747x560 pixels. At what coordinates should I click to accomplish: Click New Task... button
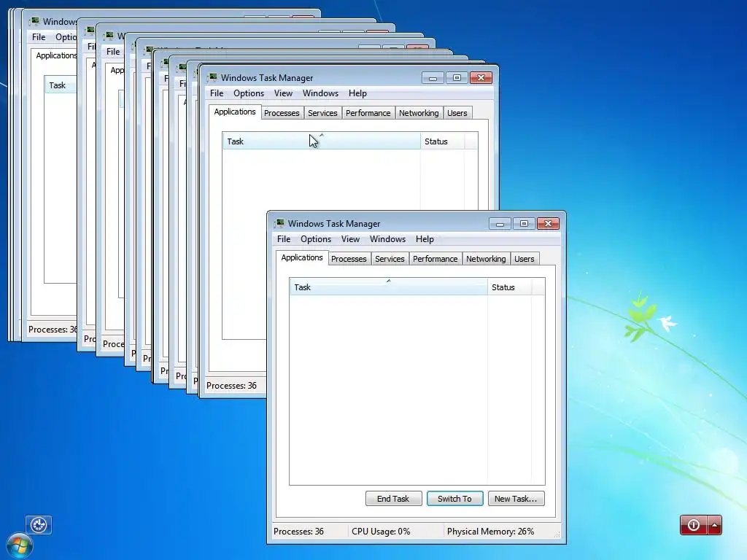516,499
